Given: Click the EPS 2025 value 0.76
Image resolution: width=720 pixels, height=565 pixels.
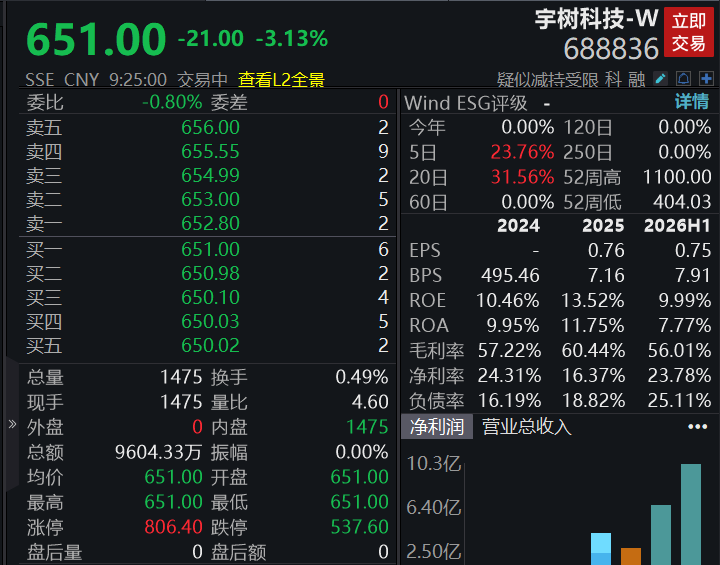Looking at the screenshot, I should 606,250.
